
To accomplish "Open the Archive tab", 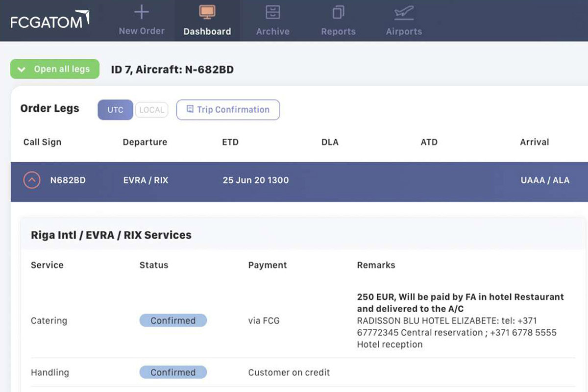I will [x=272, y=21].
